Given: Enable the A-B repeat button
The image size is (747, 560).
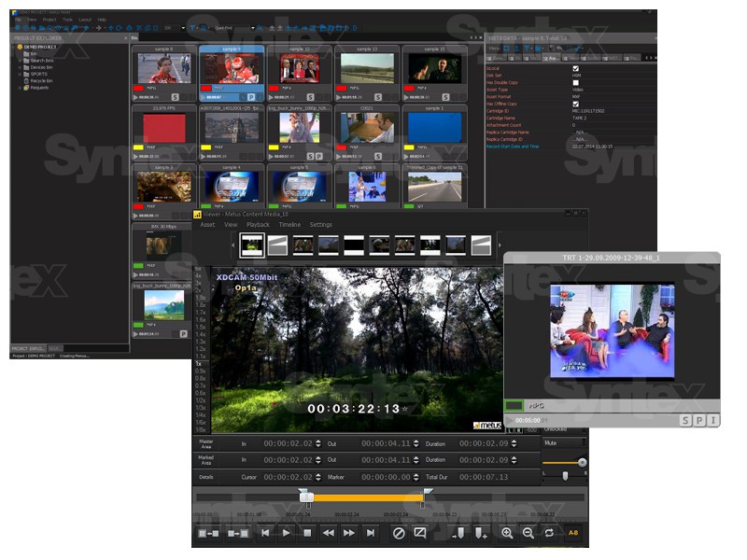Looking at the screenshot, I should pyautogui.click(x=572, y=533).
